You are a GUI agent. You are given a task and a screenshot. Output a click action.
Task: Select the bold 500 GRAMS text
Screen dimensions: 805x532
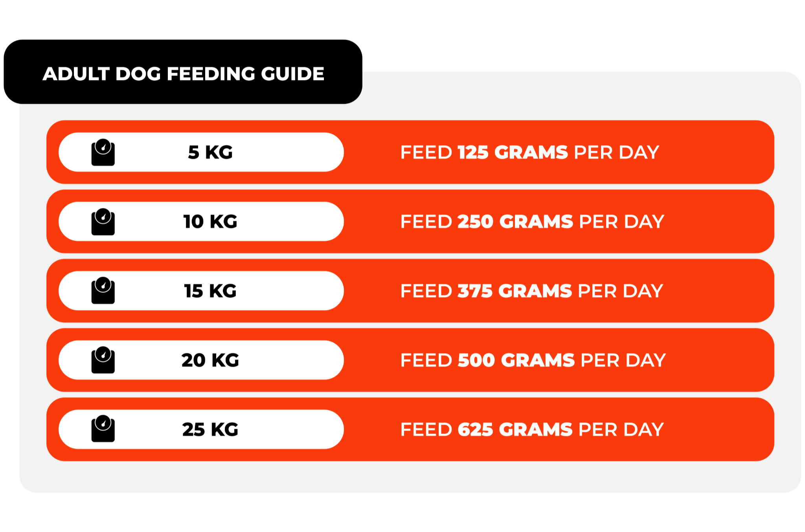pyautogui.click(x=516, y=360)
